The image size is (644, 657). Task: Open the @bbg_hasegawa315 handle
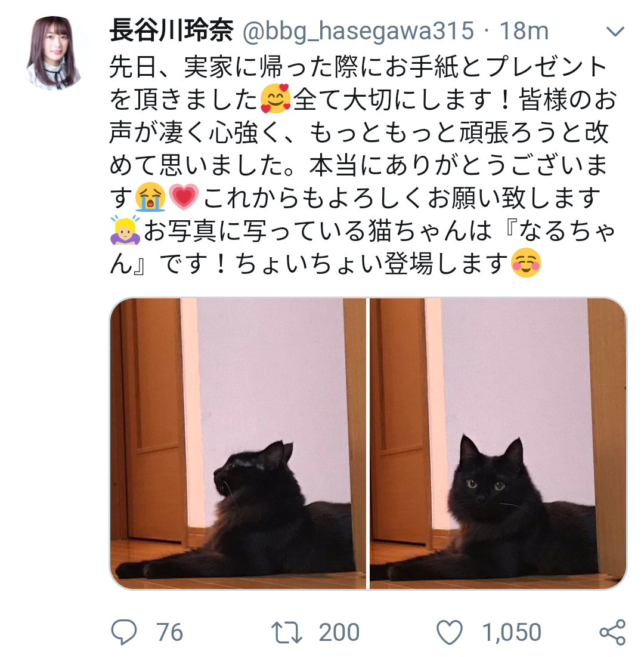[x=358, y=31]
